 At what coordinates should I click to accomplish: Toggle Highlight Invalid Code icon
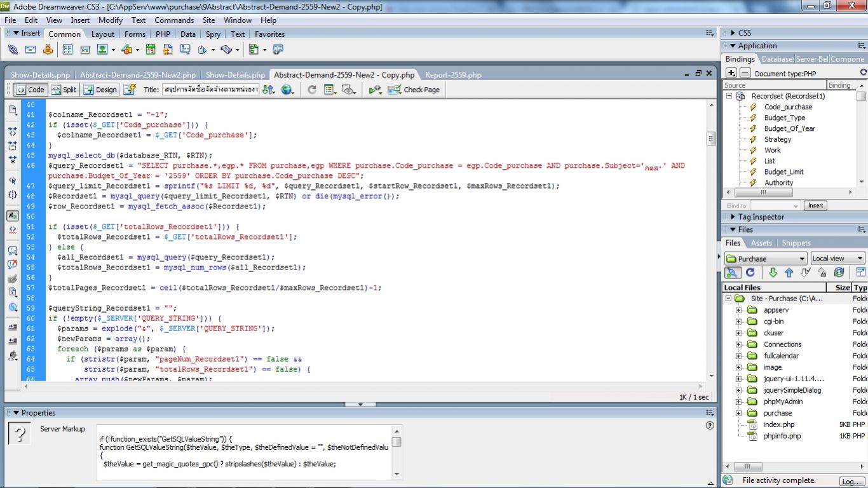[x=13, y=229]
